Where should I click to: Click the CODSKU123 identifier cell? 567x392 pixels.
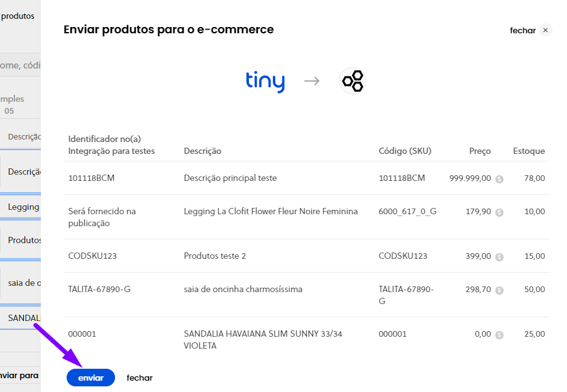92,256
